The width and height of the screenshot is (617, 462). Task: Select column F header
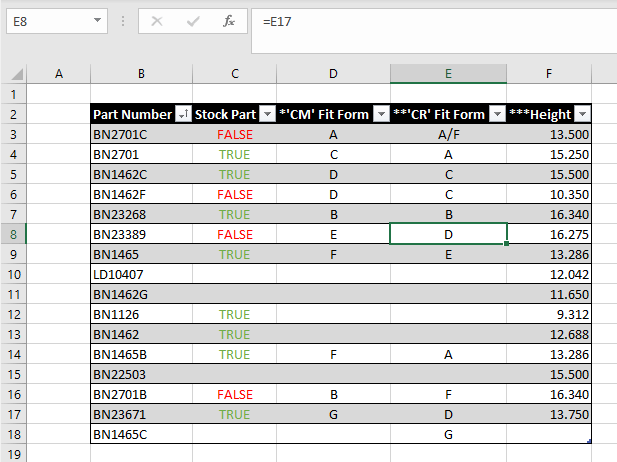[549, 74]
